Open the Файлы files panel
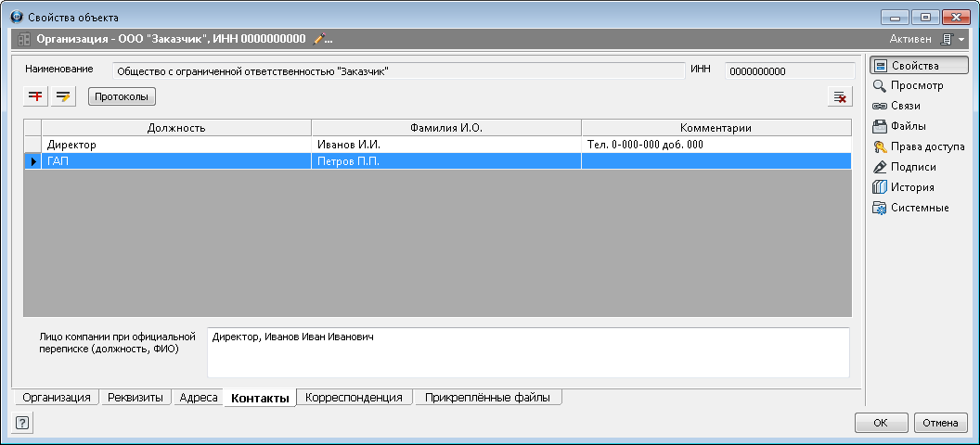 (x=907, y=126)
